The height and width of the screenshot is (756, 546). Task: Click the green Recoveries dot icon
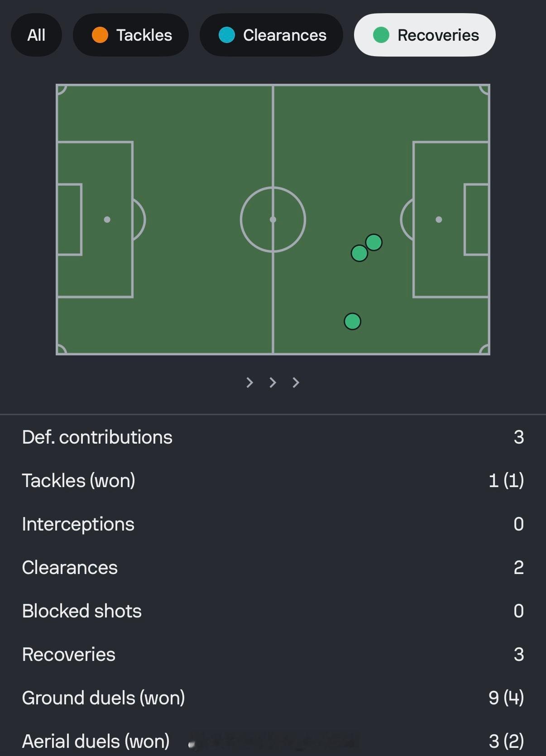click(x=381, y=35)
